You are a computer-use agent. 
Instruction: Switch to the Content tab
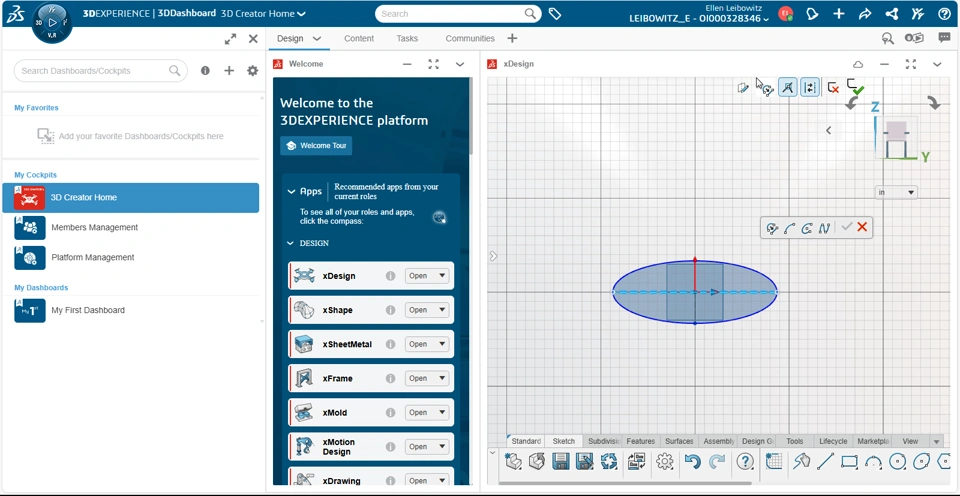(x=359, y=38)
